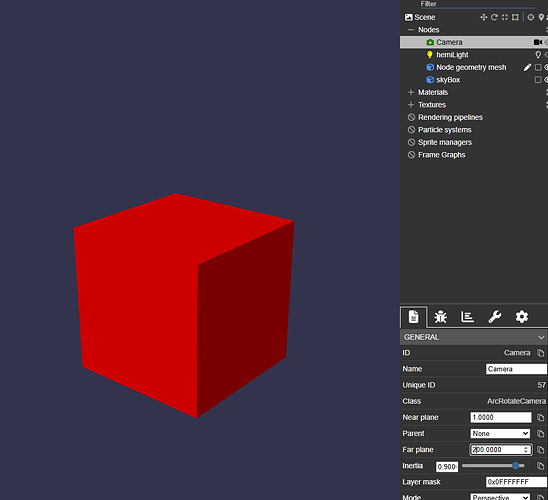Switch to the Statistics tab chart icon
This screenshot has height=500, width=548.
[x=467, y=317]
